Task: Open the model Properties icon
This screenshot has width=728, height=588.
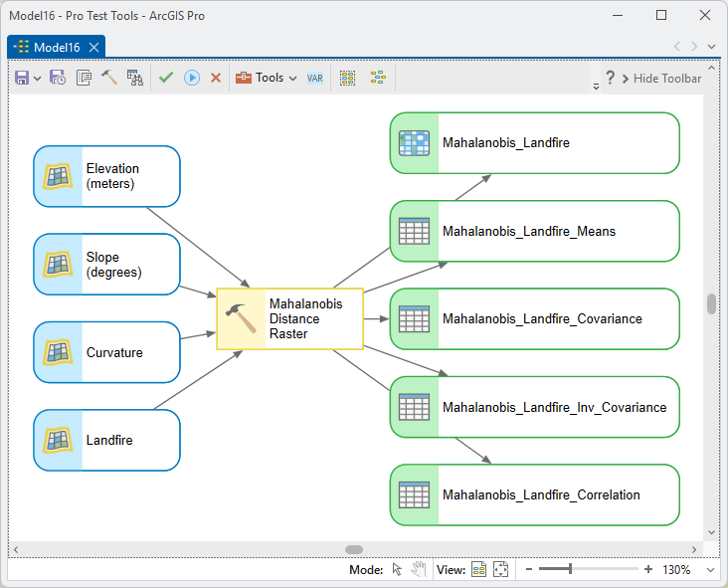Action: 84,78
